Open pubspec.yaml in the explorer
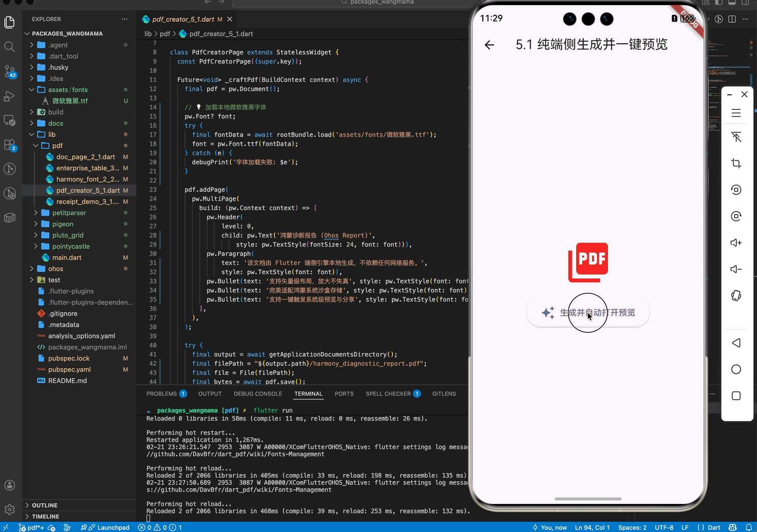This screenshot has width=757, height=532. click(69, 369)
